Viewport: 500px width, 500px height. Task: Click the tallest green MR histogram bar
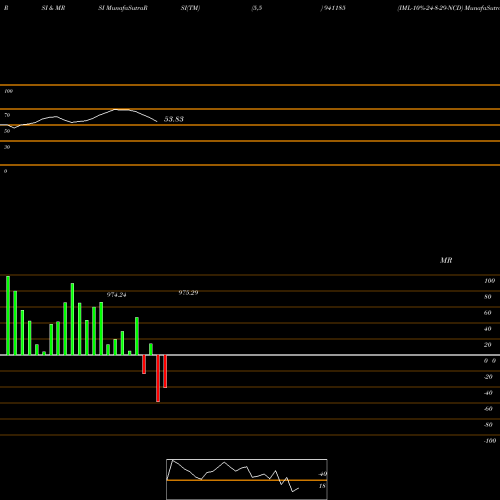pyautogui.click(x=8, y=315)
